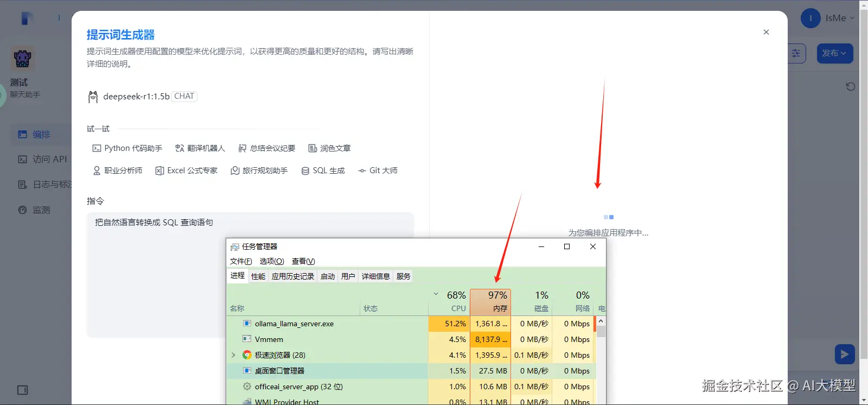
Task: Click the IsMe user avatar
Action: [810, 18]
